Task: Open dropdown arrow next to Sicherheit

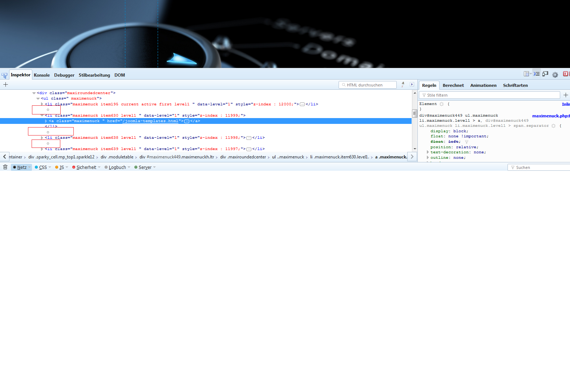Action: click(x=99, y=167)
